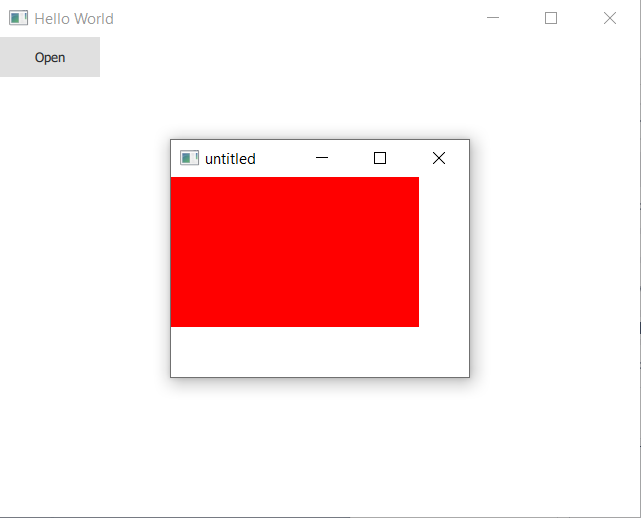
Task: Minimize the Hello World window
Action: (492, 18)
